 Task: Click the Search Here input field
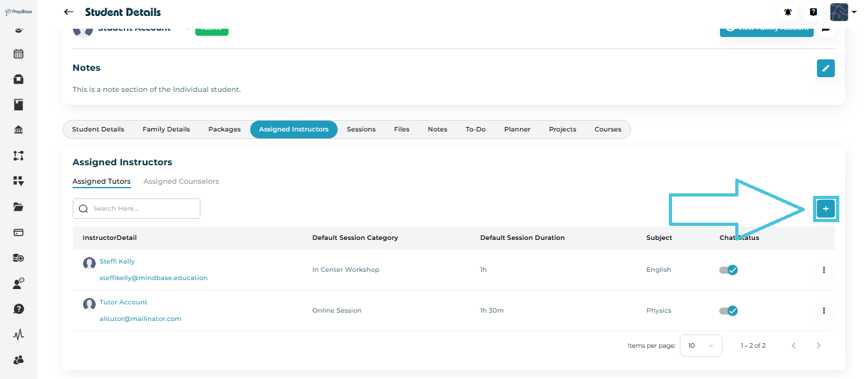point(144,209)
